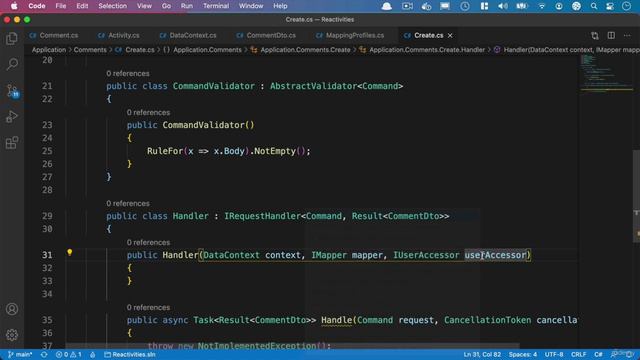The image size is (640, 360).
Task: Open the File menu
Action: (61, 6)
